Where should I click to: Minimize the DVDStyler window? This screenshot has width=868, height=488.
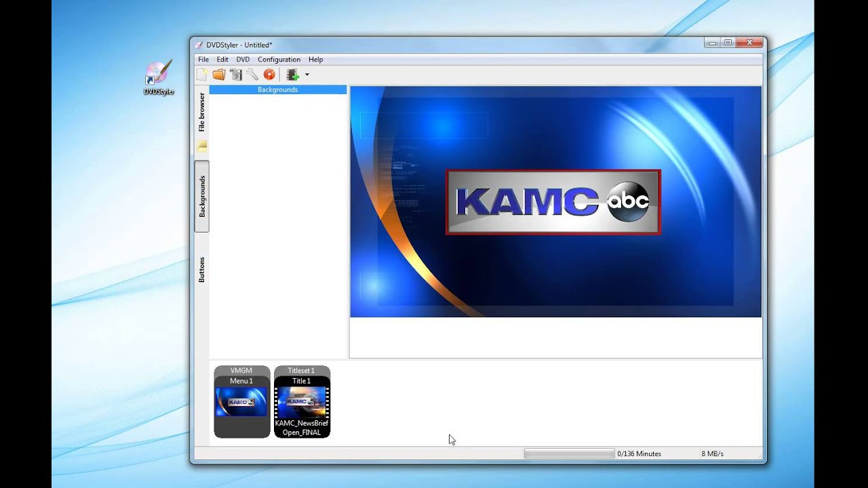click(712, 43)
